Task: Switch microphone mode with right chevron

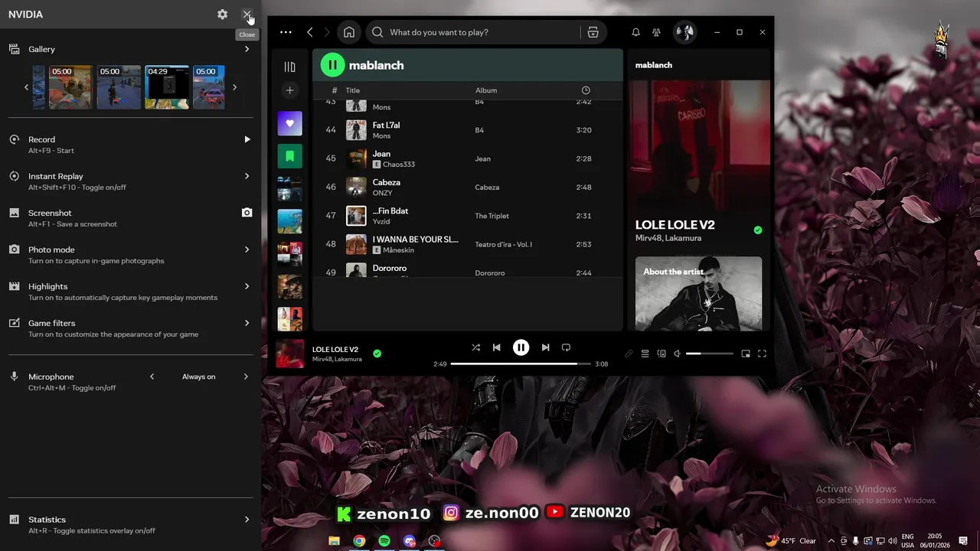Action: pyautogui.click(x=246, y=377)
